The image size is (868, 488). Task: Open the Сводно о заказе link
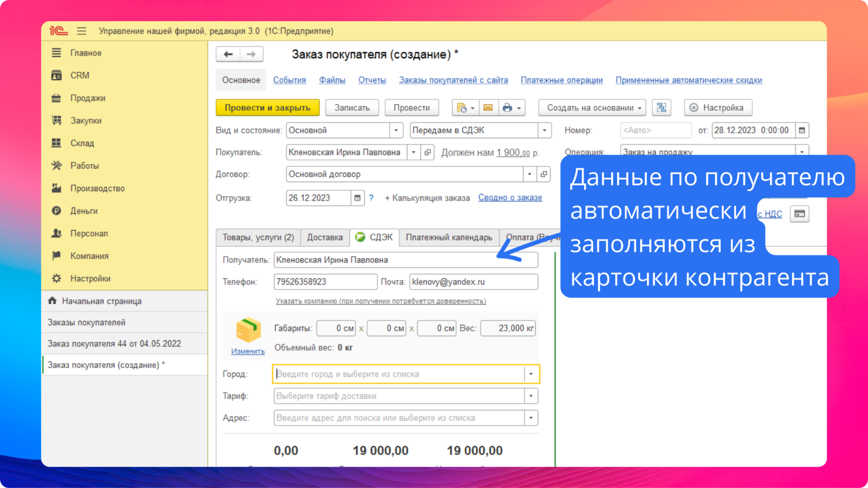pos(510,198)
